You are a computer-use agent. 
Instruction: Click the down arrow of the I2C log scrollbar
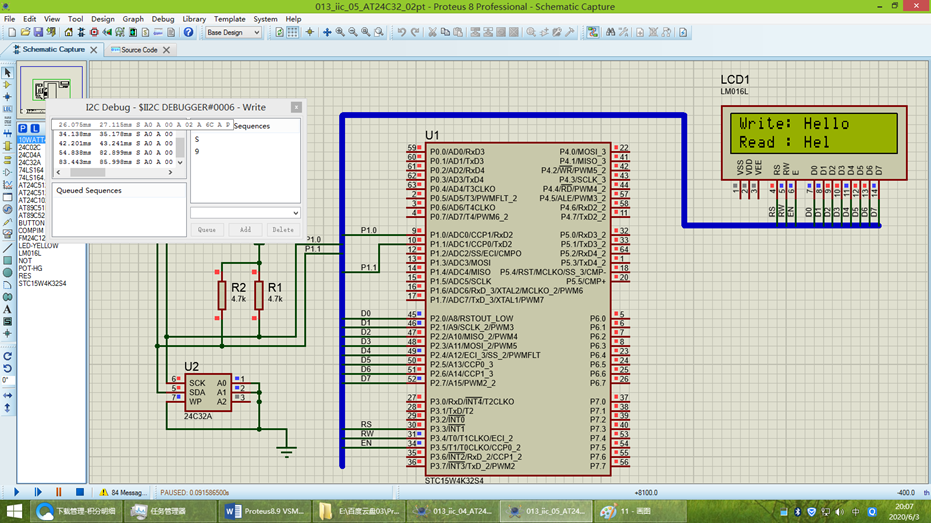point(180,162)
